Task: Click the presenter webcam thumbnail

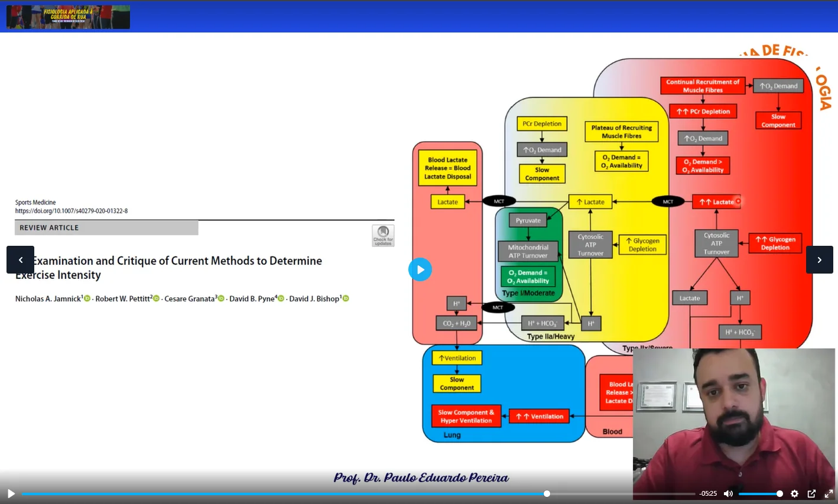Action: pos(733,422)
